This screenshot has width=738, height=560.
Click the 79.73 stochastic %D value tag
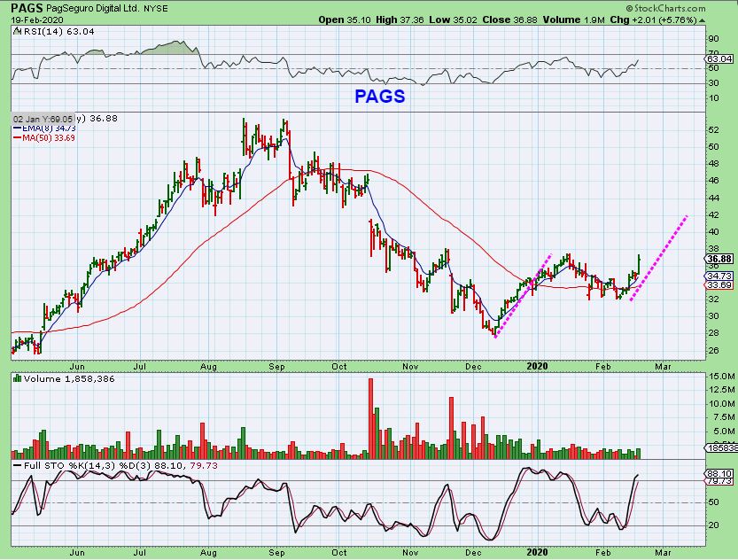pos(719,481)
